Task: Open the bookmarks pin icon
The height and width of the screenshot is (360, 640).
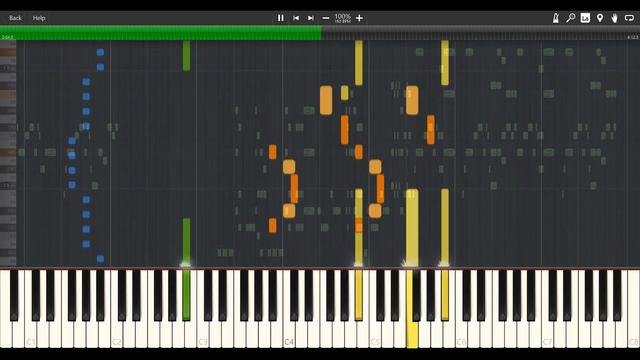Action: tap(600, 18)
